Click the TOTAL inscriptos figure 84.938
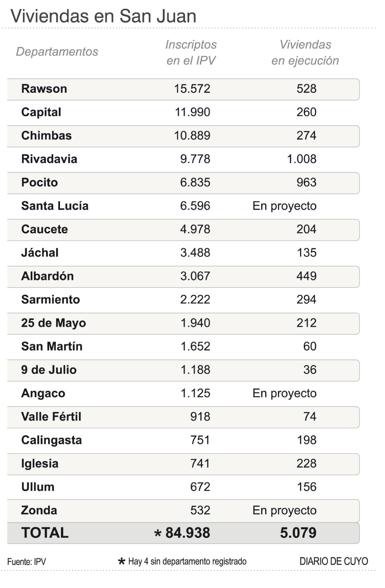Image resolution: width=385 pixels, height=588 pixels. [188, 533]
